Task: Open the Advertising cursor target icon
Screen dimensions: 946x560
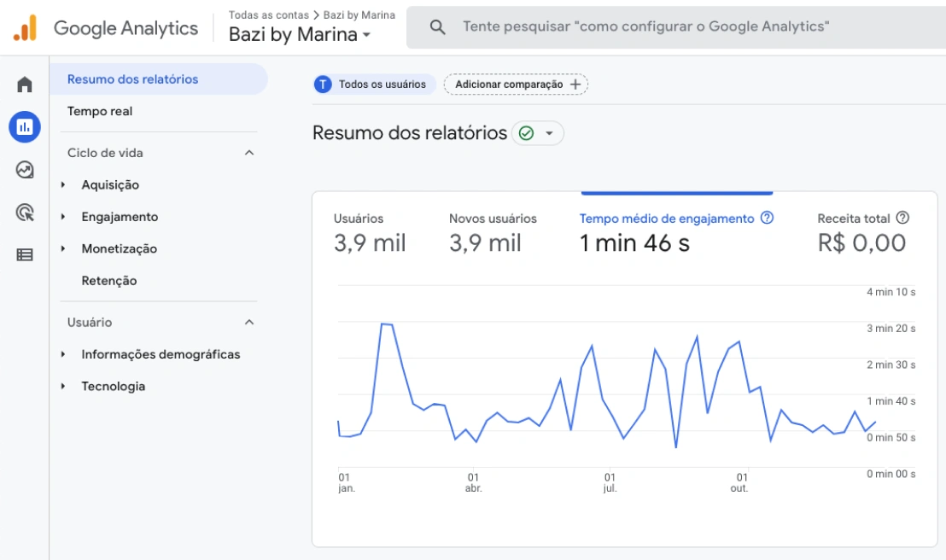Action: coord(25,213)
